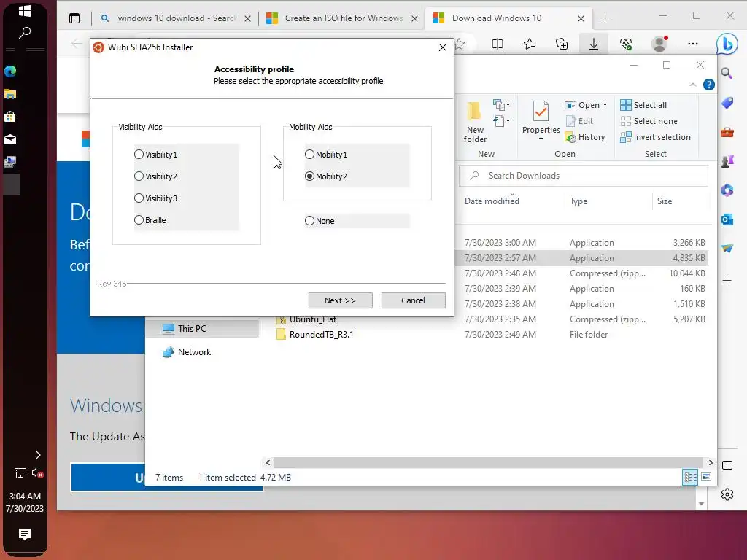Screen dimensions: 747x560
Task: Choose the Braille radio option
Action: [x=150, y=220]
